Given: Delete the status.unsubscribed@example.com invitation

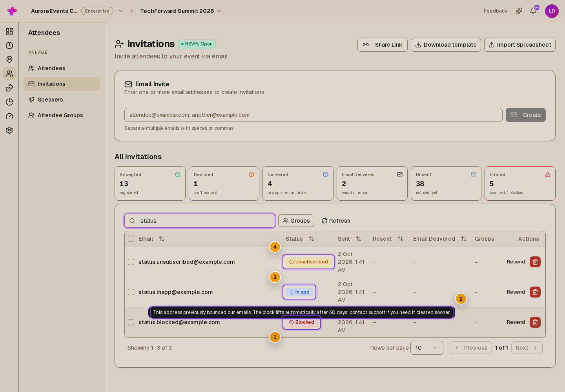Looking at the screenshot, I should pyautogui.click(x=535, y=262).
